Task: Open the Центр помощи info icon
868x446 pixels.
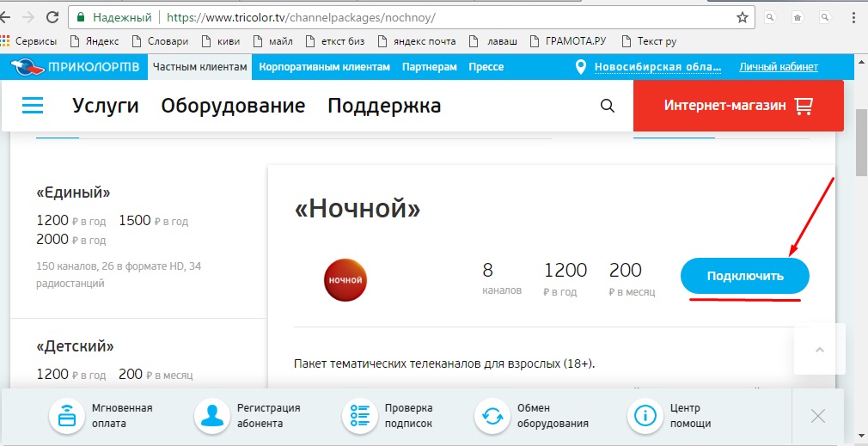Action: [645, 417]
